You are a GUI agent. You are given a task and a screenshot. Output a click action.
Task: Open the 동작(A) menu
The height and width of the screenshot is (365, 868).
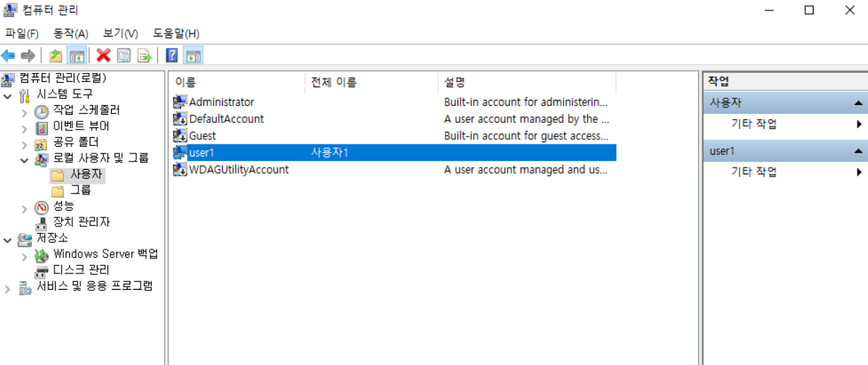click(x=71, y=34)
